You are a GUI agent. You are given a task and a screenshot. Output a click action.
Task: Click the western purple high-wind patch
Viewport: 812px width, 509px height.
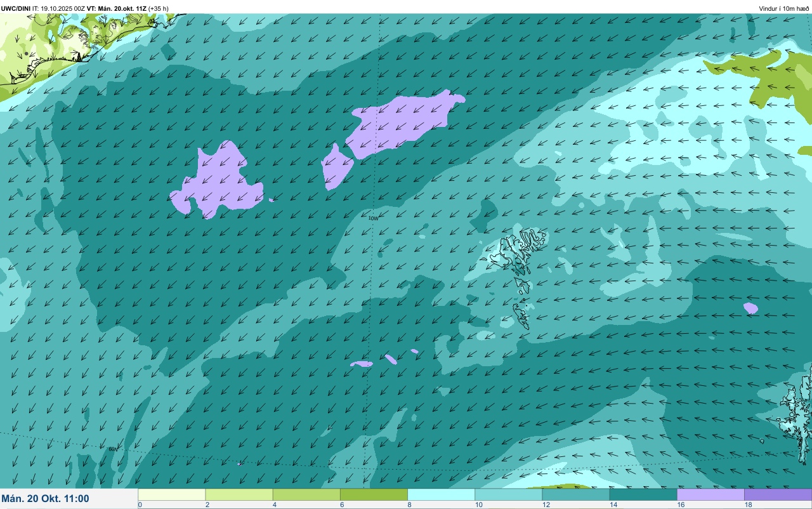219,181
